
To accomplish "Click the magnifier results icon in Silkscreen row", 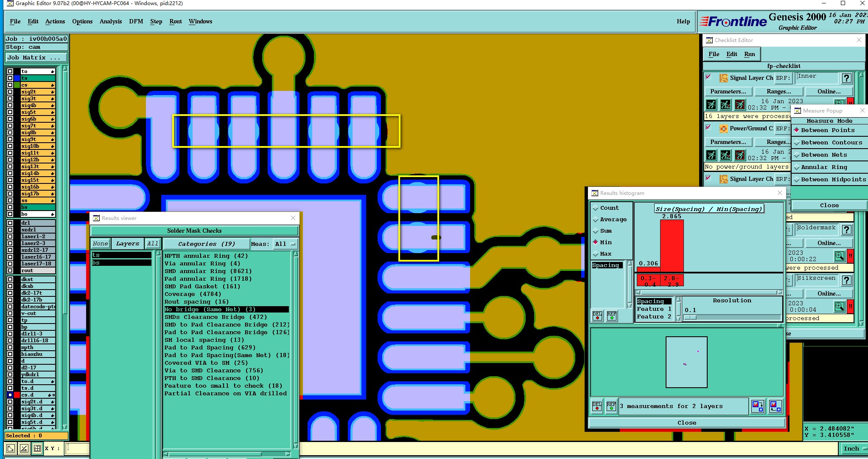I will click(839, 306).
